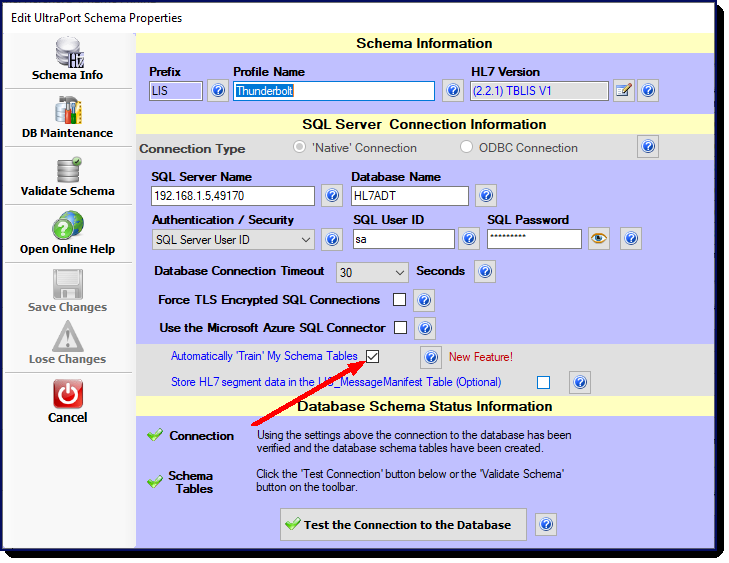The height and width of the screenshot is (563, 729).
Task: Click the 'New Feature!' red label
Action: [481, 357]
